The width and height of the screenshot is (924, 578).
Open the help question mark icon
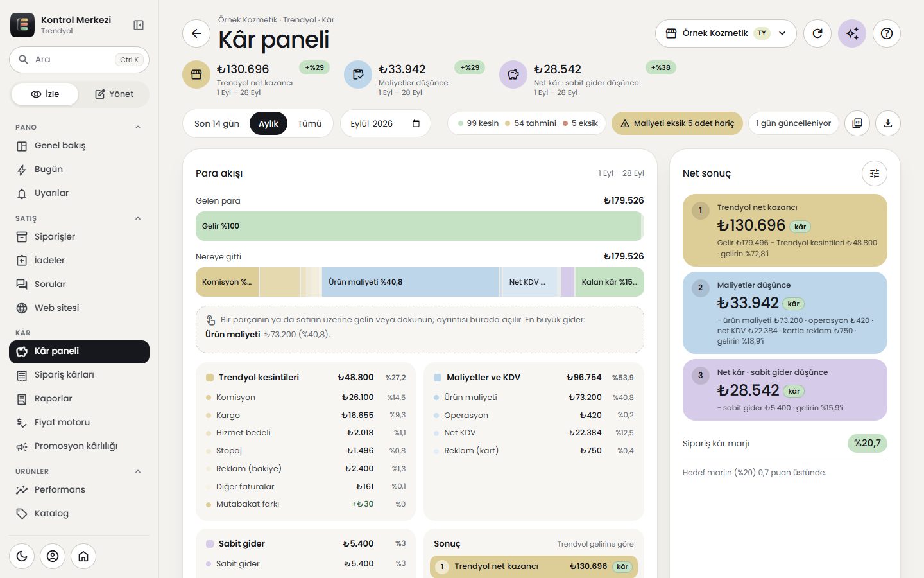pyautogui.click(x=887, y=33)
